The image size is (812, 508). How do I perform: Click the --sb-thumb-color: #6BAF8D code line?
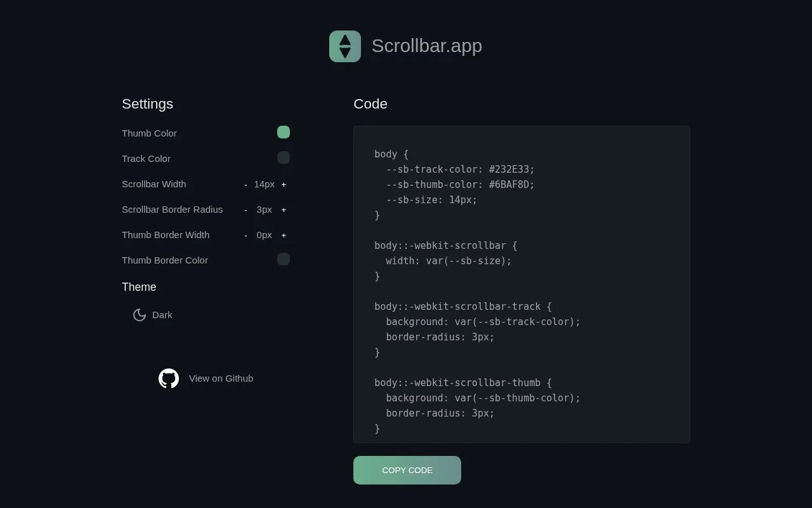pos(460,185)
